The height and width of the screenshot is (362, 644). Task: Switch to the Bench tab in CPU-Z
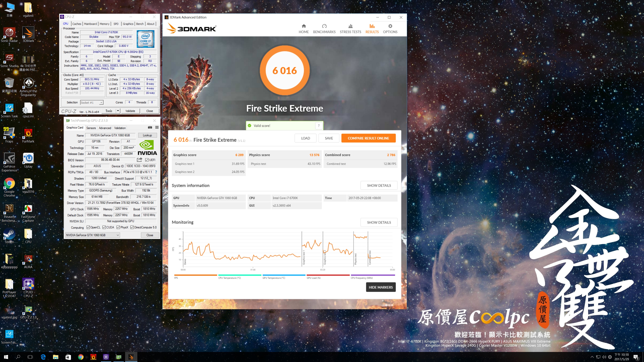(140, 24)
